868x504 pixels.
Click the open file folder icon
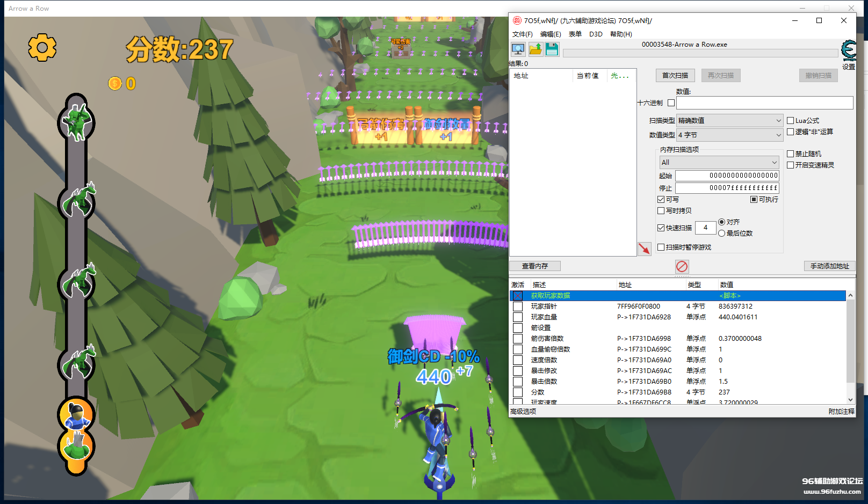pyautogui.click(x=536, y=50)
